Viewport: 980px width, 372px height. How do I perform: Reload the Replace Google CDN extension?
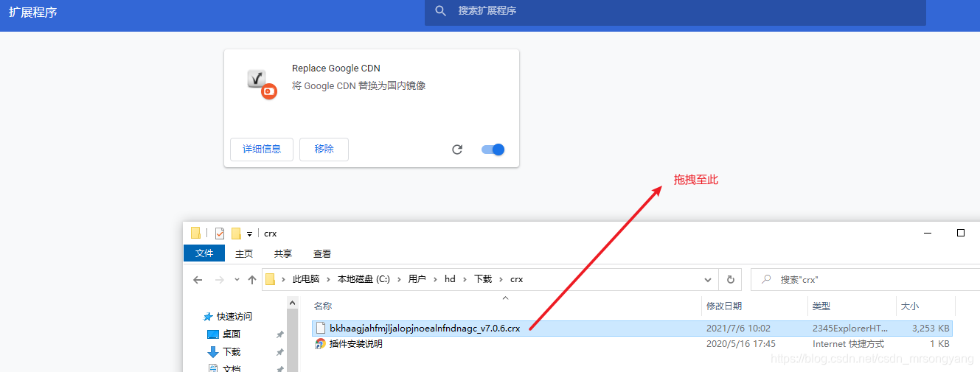tap(457, 150)
